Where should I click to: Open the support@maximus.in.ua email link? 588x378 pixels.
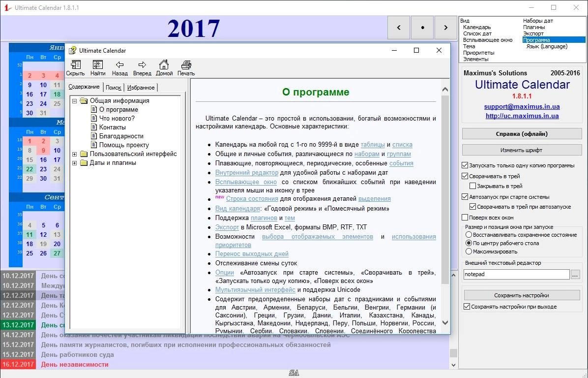coord(522,106)
